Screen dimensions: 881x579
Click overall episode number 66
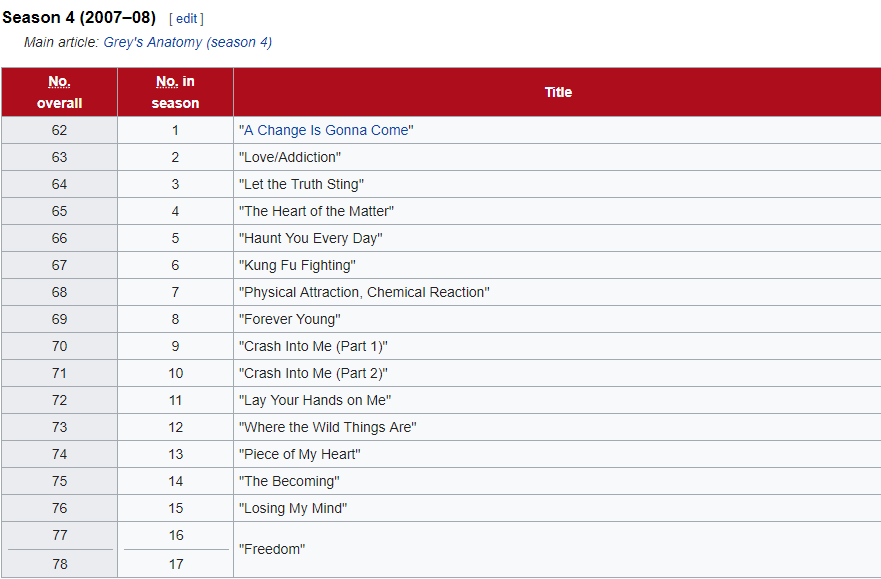coord(60,238)
